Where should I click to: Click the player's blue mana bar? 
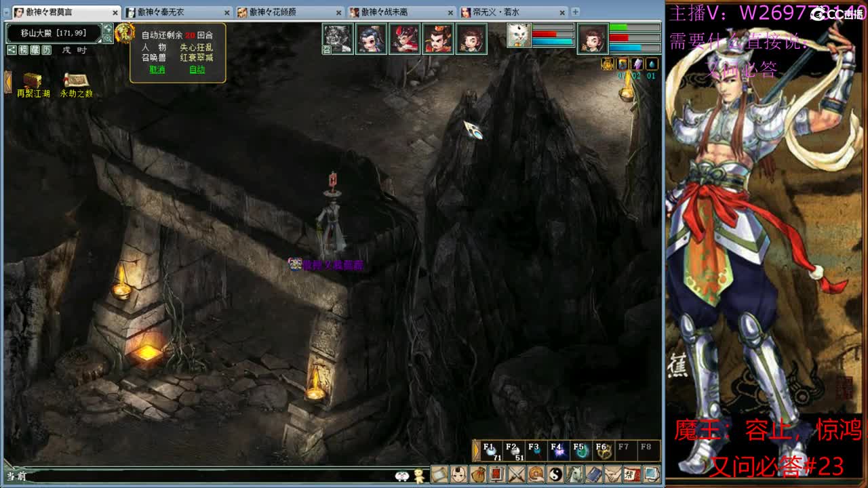pos(635,47)
